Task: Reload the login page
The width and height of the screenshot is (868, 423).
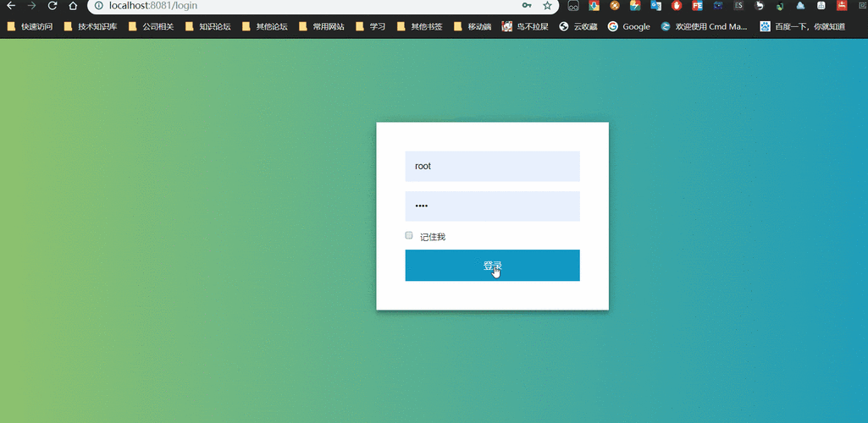Action: point(53,6)
